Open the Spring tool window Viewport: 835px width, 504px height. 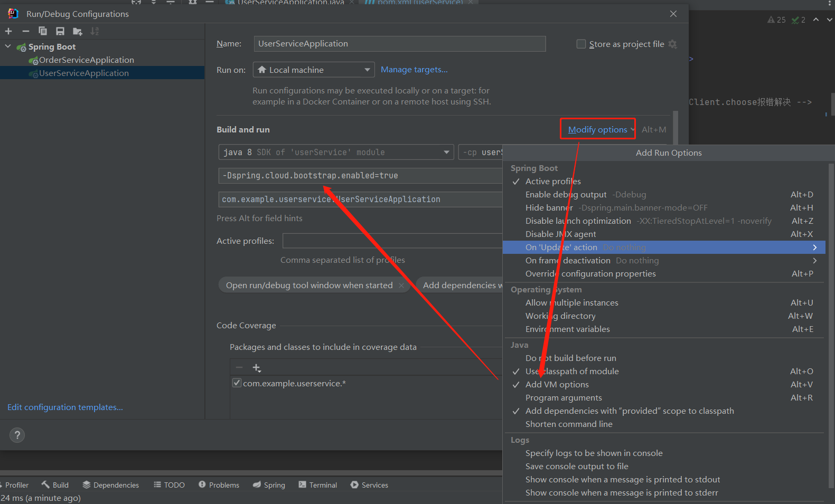[x=269, y=485]
